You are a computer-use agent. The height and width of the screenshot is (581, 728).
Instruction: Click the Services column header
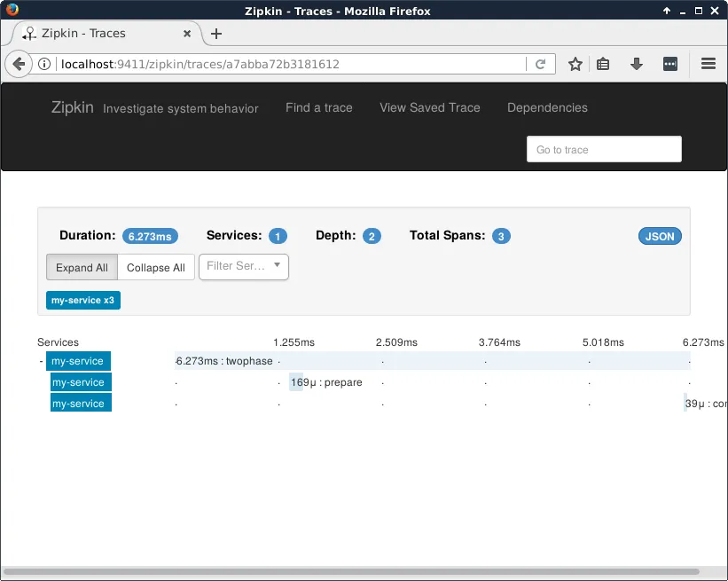pos(58,342)
